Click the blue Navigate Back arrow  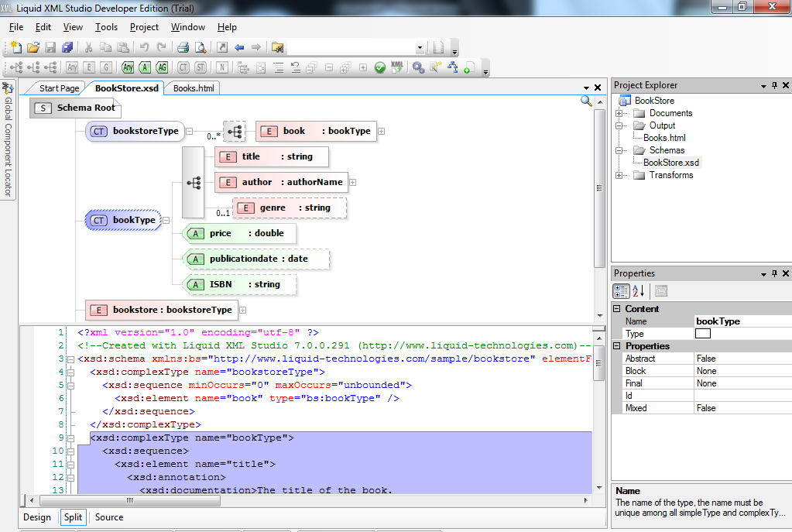tap(239, 47)
